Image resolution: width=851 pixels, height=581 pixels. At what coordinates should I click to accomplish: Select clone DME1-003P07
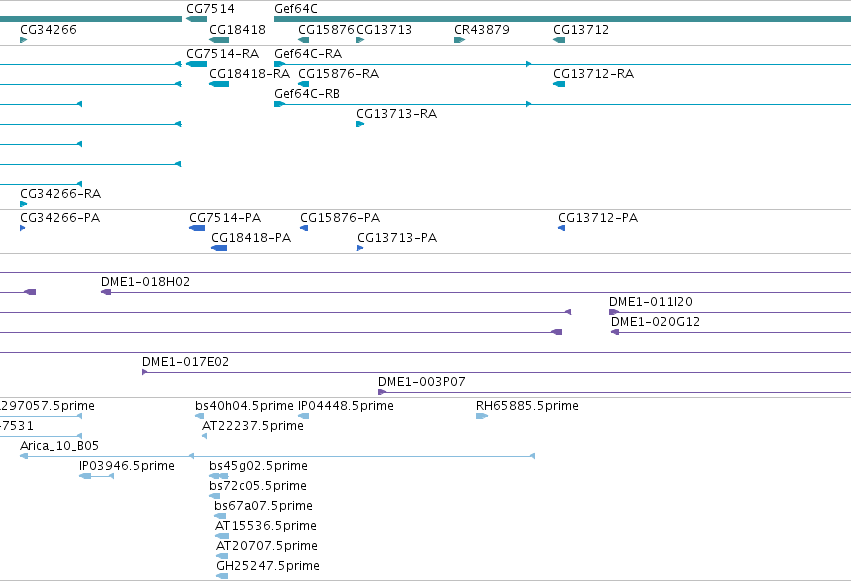[422, 382]
